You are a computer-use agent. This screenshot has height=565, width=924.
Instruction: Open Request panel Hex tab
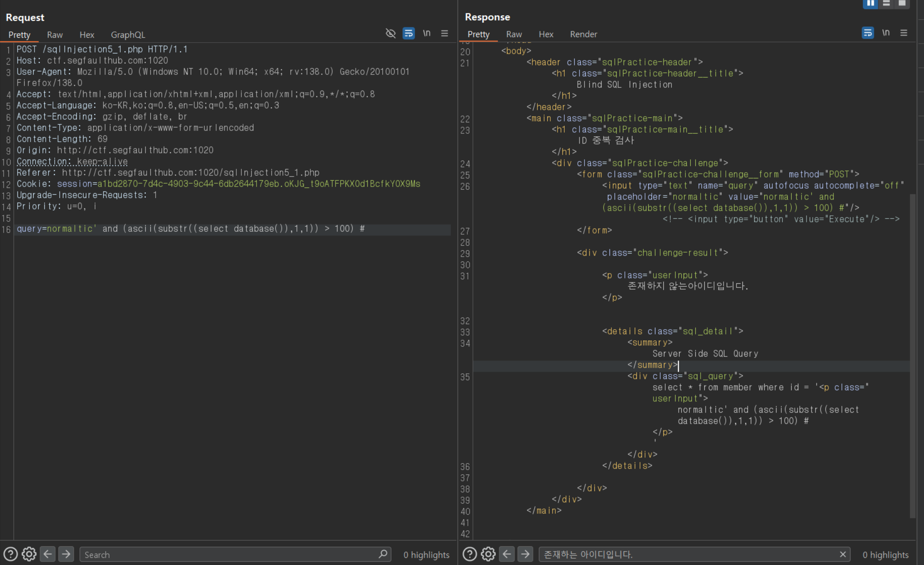[87, 35]
